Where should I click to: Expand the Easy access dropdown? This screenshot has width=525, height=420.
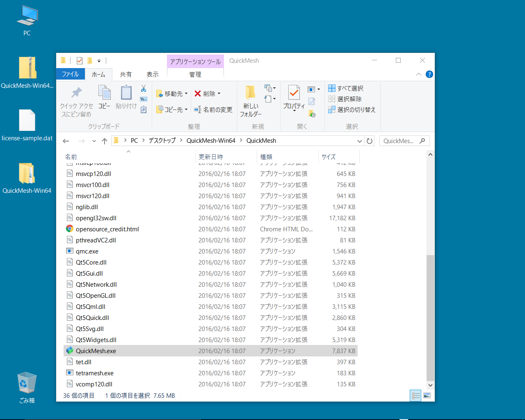pos(270,98)
